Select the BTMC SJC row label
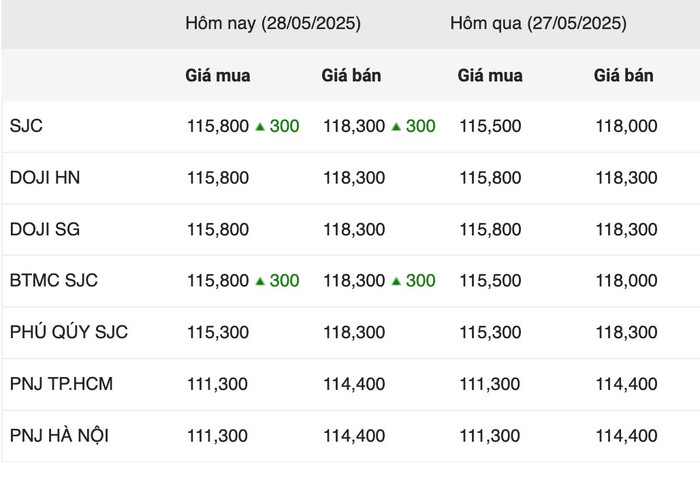The width and height of the screenshot is (700, 483). 54,280
